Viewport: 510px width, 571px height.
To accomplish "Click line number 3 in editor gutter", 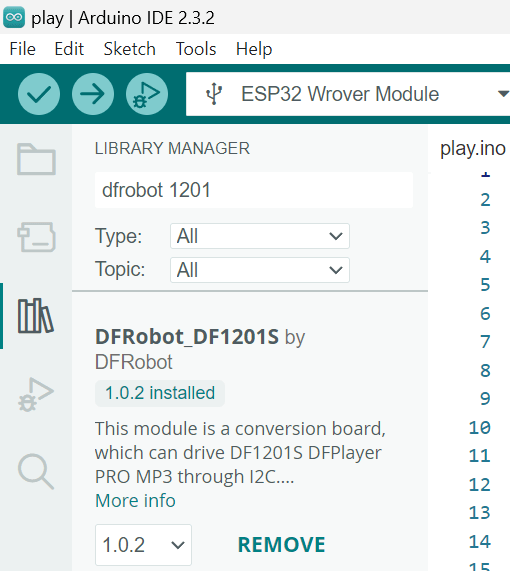I will 485,228.
